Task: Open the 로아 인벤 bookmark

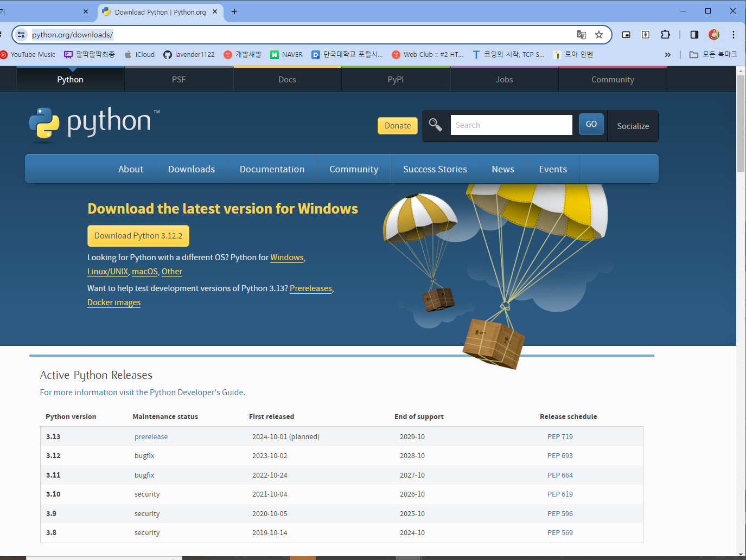Action: pyautogui.click(x=573, y=54)
